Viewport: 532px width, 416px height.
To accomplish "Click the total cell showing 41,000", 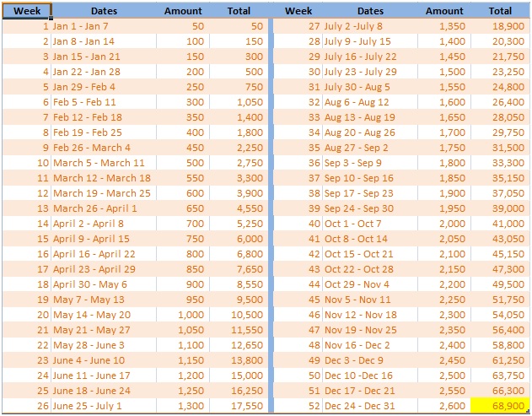I will (x=500, y=224).
